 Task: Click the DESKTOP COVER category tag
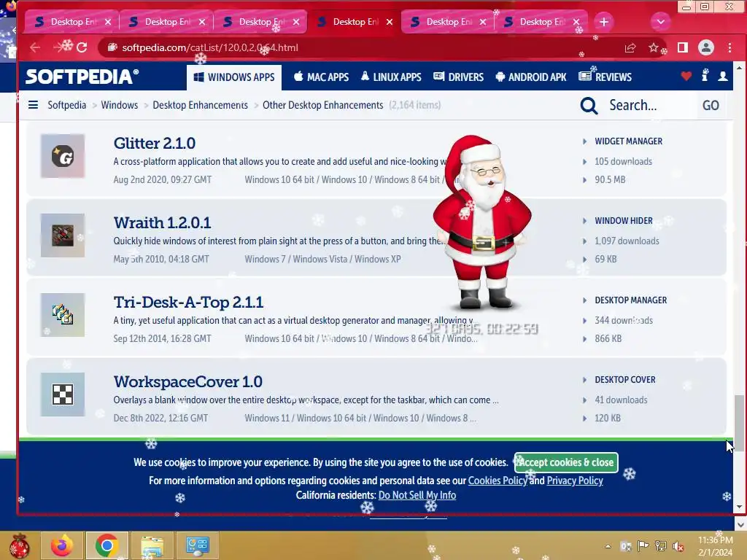(x=625, y=379)
